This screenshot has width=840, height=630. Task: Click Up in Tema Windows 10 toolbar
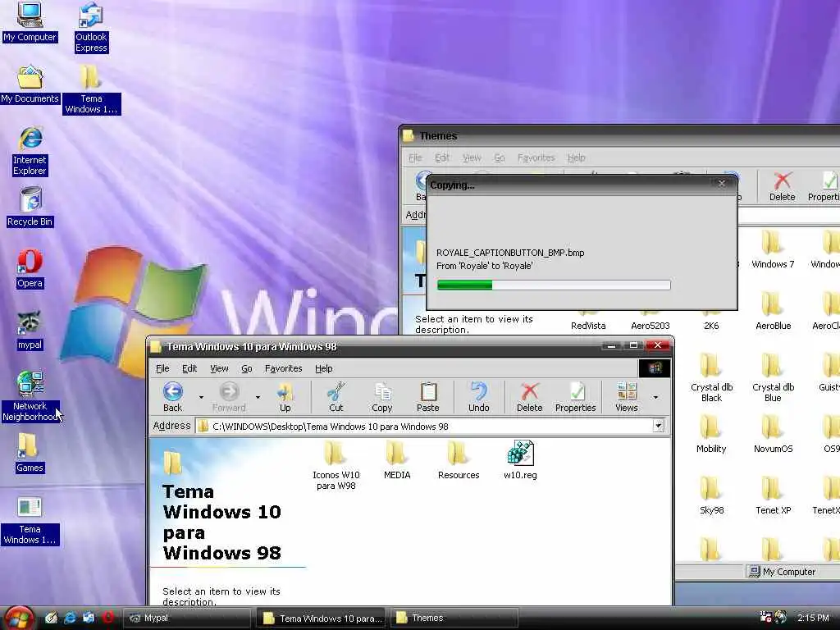[x=285, y=397]
